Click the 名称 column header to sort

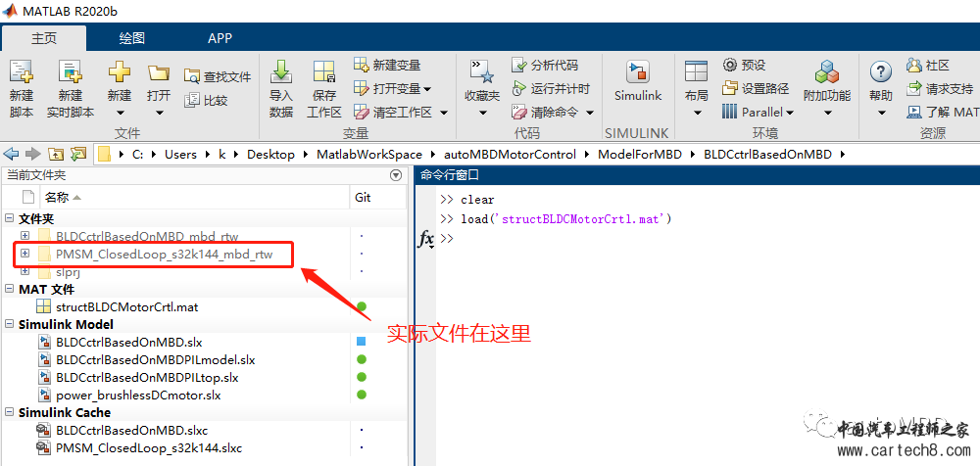(x=194, y=198)
